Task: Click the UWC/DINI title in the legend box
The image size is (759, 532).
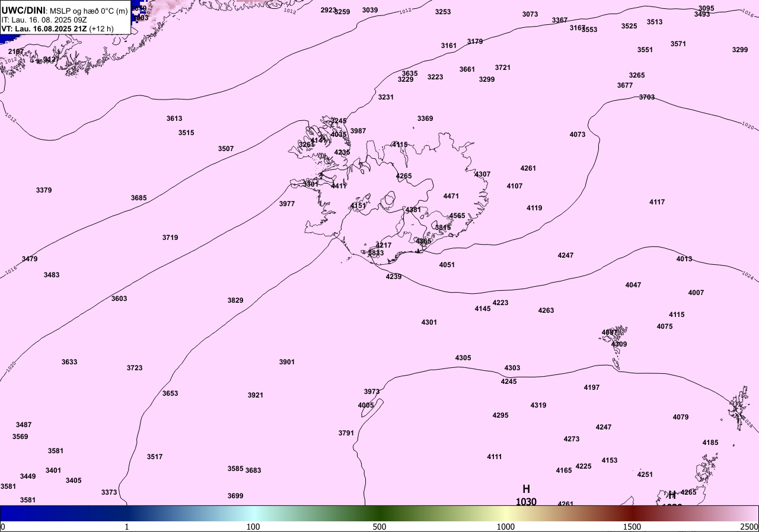Action: [24, 10]
